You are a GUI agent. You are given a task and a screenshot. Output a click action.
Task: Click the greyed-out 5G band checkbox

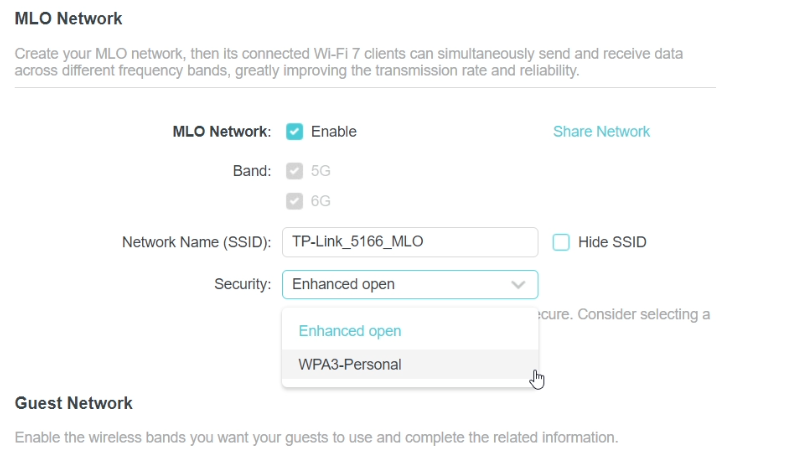point(294,171)
